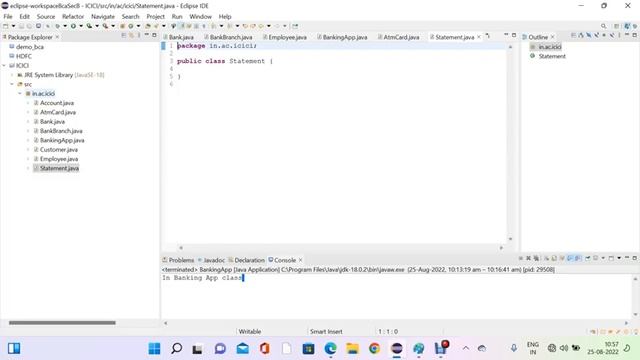Click the Open Perspective icon at top right
The width and height of the screenshot is (640, 360).
617,26
